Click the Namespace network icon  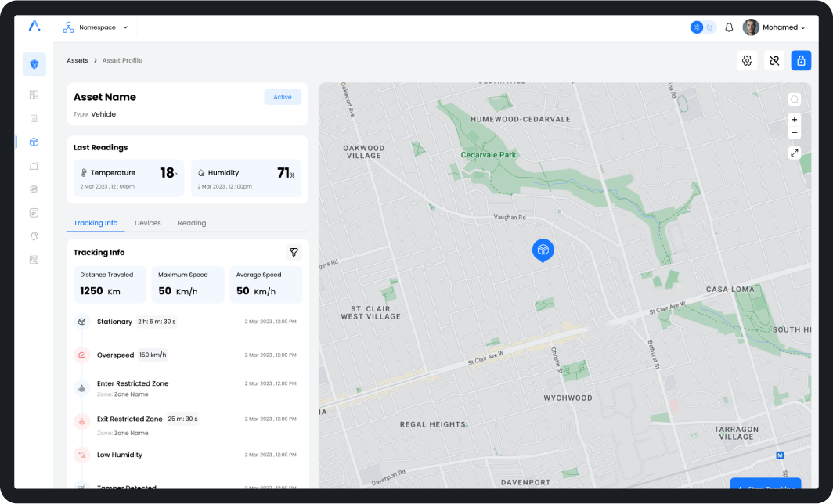click(x=69, y=27)
